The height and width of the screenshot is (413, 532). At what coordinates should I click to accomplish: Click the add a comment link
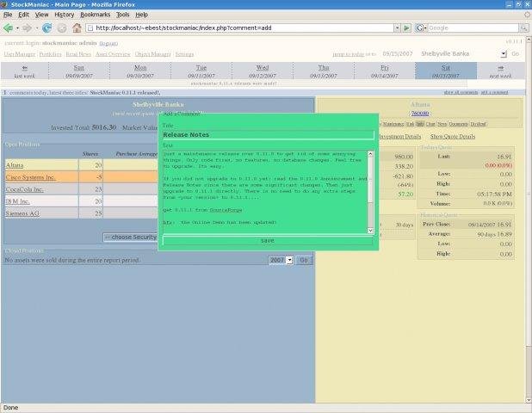click(494, 92)
